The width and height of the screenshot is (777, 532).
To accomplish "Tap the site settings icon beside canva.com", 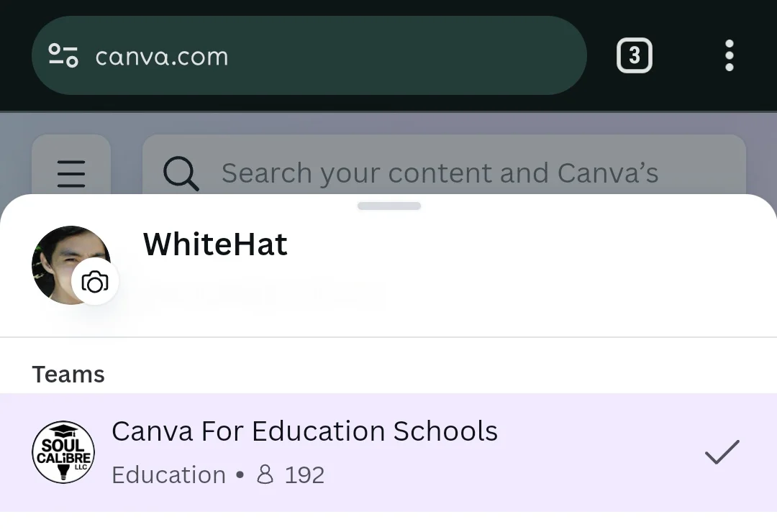I will click(63, 55).
